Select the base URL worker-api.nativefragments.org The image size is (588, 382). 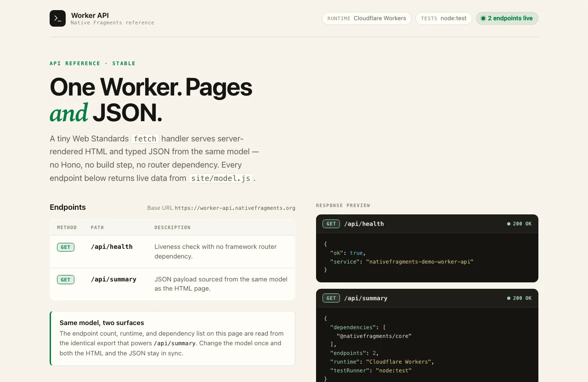(235, 208)
